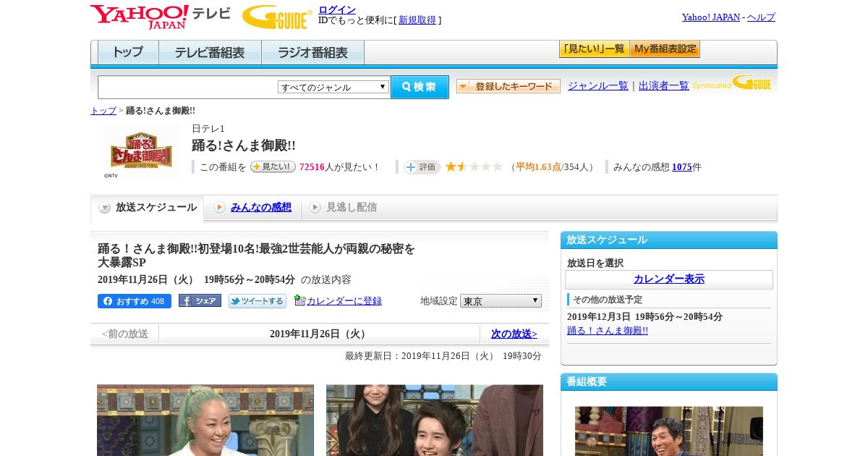Click the photo of smiling young man
Viewport: 868px width, 456px height.
tap(435, 420)
